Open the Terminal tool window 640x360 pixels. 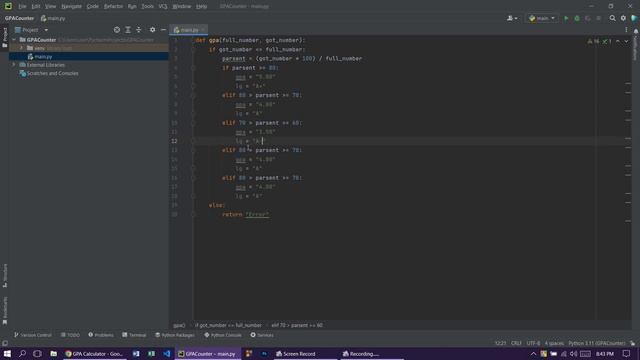(x=134, y=335)
